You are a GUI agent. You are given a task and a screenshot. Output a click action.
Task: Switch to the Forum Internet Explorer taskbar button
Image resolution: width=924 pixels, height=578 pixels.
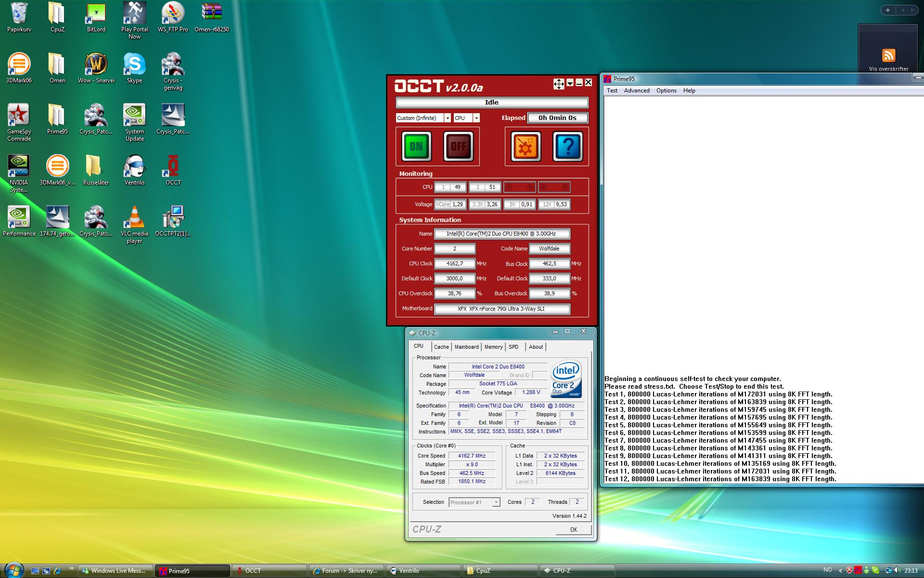click(x=346, y=571)
